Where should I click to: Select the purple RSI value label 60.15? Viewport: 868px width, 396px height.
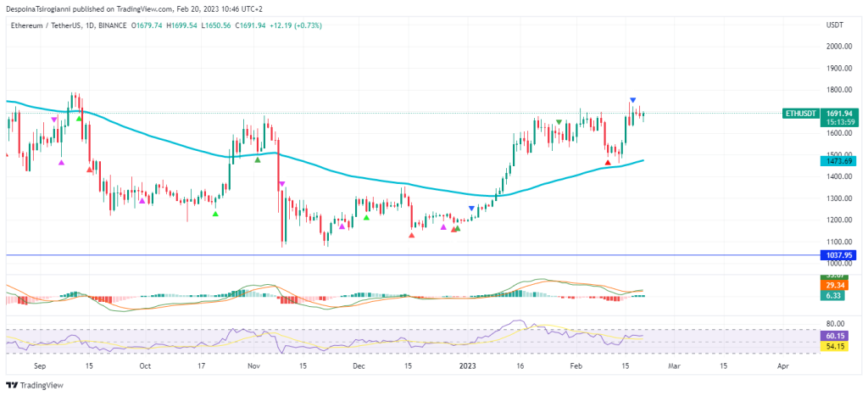(x=836, y=336)
